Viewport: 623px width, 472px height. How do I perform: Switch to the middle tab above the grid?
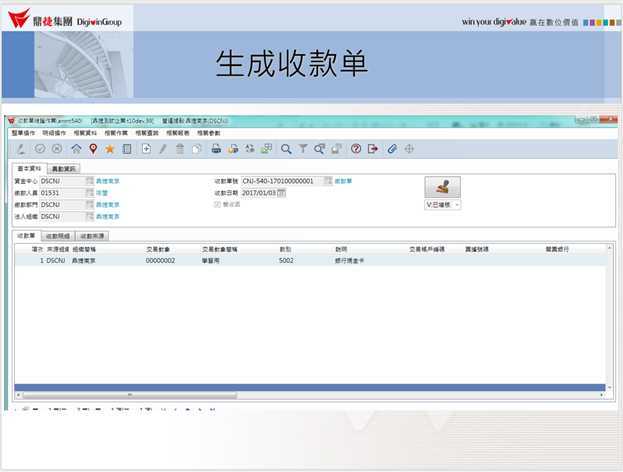58,236
